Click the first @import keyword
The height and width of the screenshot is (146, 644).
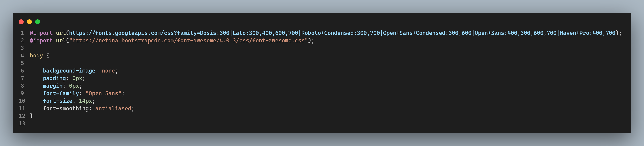pos(41,33)
